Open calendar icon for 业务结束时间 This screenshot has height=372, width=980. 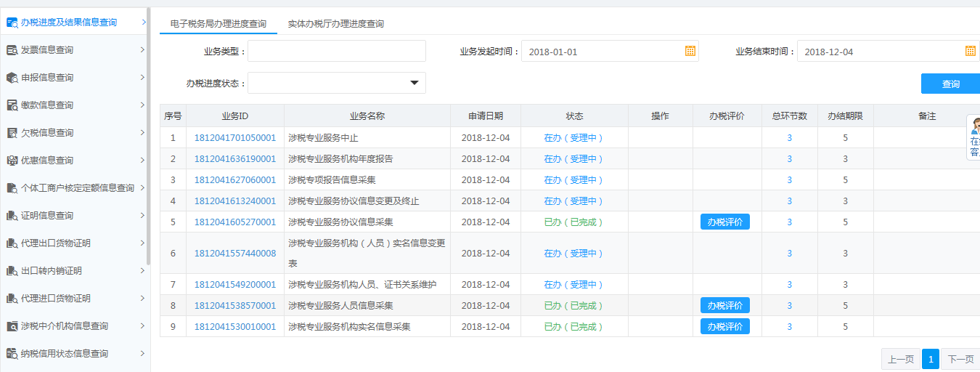[970, 51]
